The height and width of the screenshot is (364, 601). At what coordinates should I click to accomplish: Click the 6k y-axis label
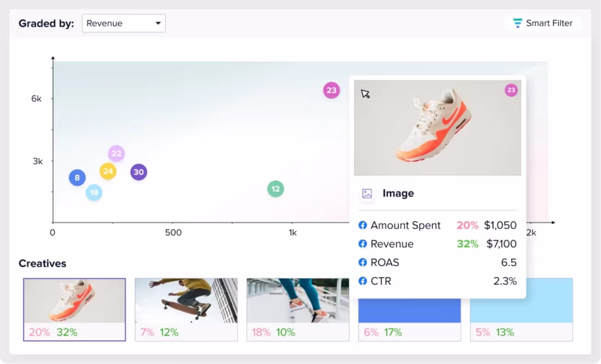(x=36, y=99)
